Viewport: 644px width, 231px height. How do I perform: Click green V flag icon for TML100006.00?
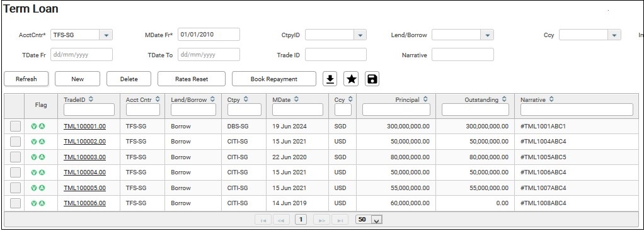click(x=34, y=203)
